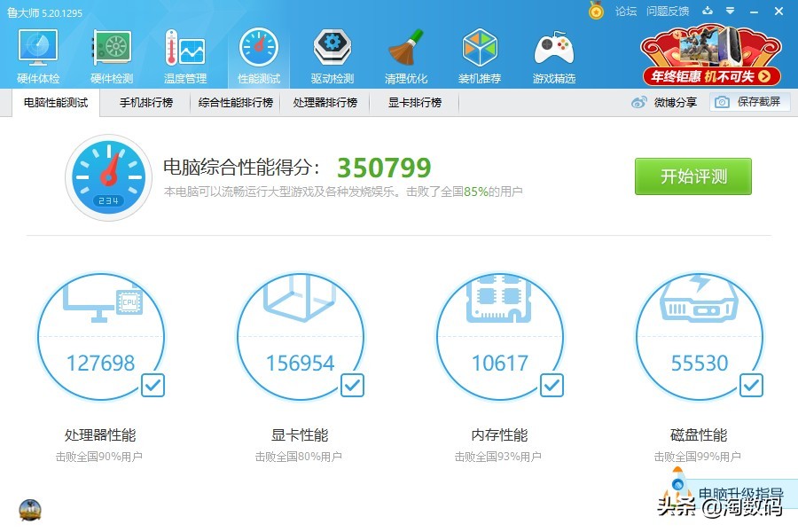The image size is (798, 532).
Task: Open 游戏精选 (game selection)
Action: pyautogui.click(x=553, y=53)
